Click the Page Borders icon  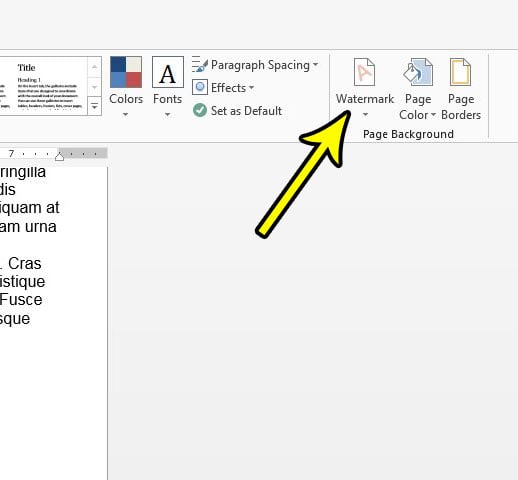pyautogui.click(x=460, y=72)
